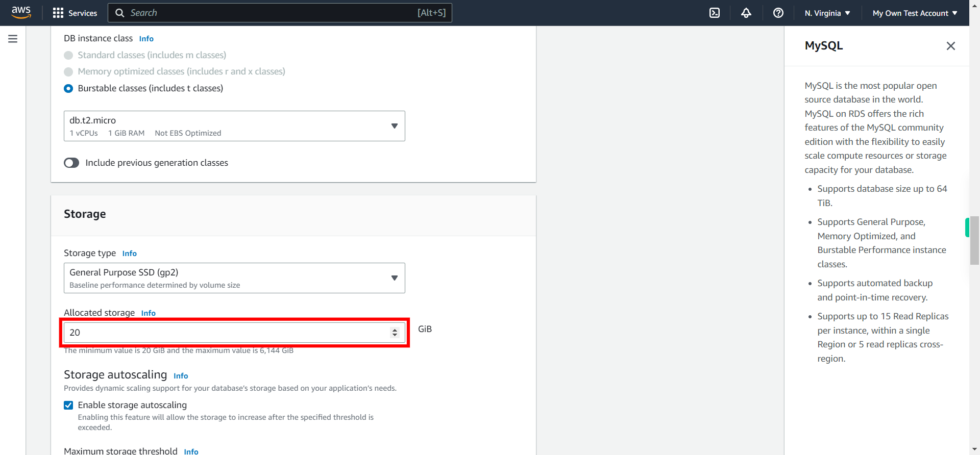Launch the CloudShell terminal icon
980x455 pixels.
tap(715, 13)
